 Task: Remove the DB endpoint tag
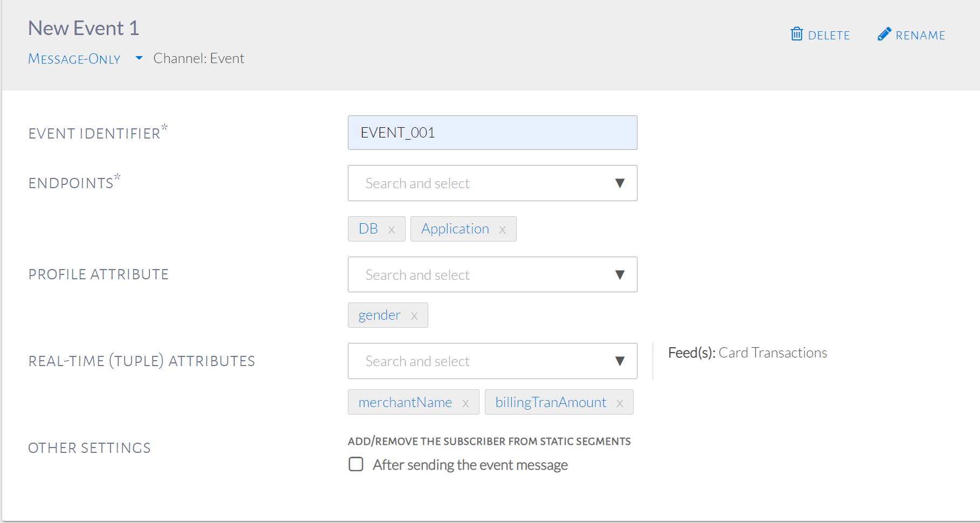392,230
